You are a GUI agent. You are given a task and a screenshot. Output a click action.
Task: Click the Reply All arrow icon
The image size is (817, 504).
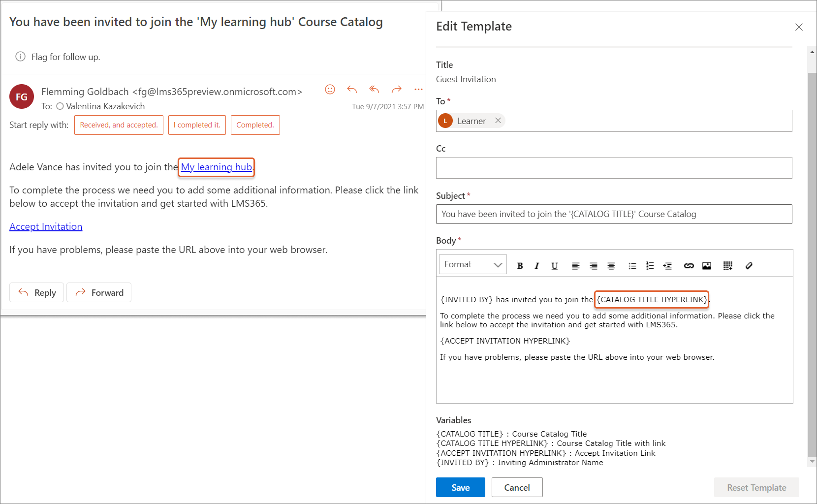(x=374, y=89)
